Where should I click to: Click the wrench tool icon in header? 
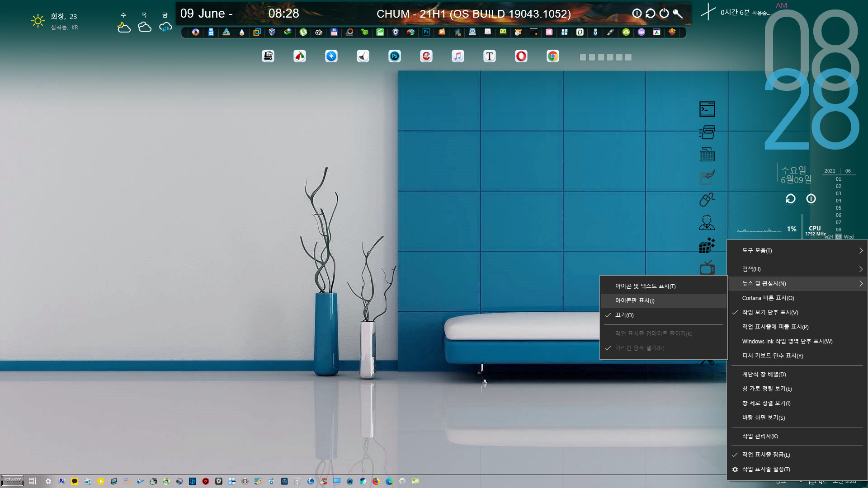(x=677, y=14)
